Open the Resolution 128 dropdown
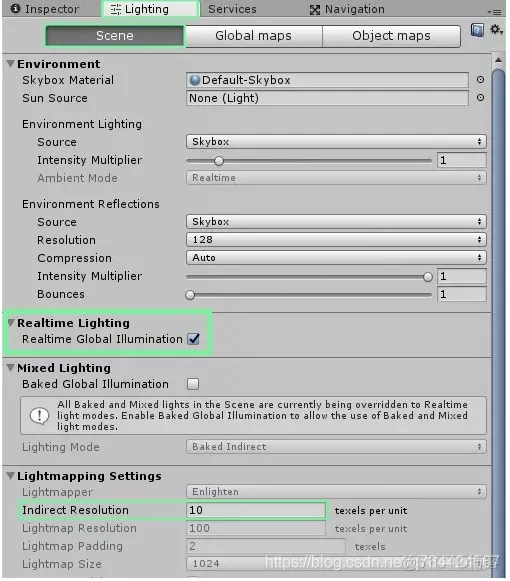The image size is (510, 581). 336,240
